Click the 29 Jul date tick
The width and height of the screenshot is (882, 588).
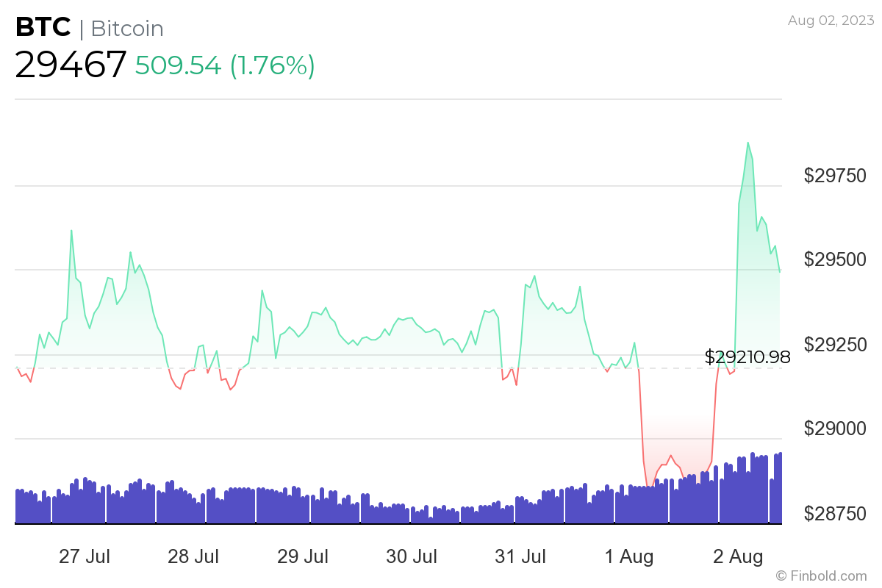(x=303, y=556)
